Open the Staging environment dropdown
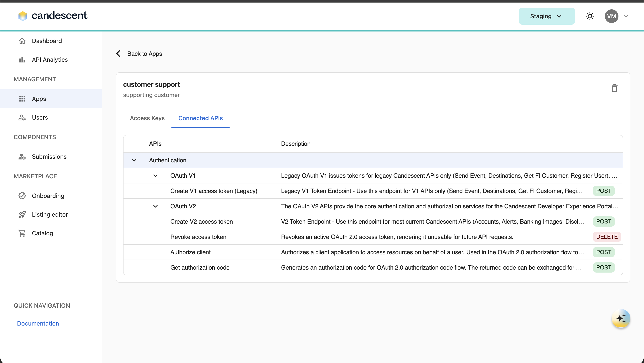This screenshot has height=363, width=644. [x=547, y=16]
